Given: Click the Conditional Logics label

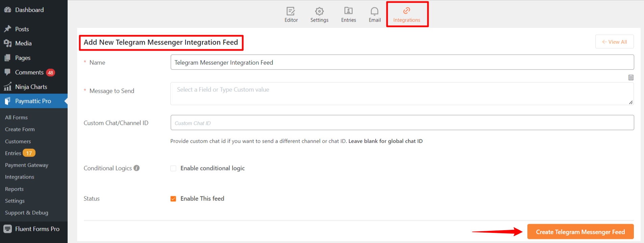Looking at the screenshot, I should [108, 168].
